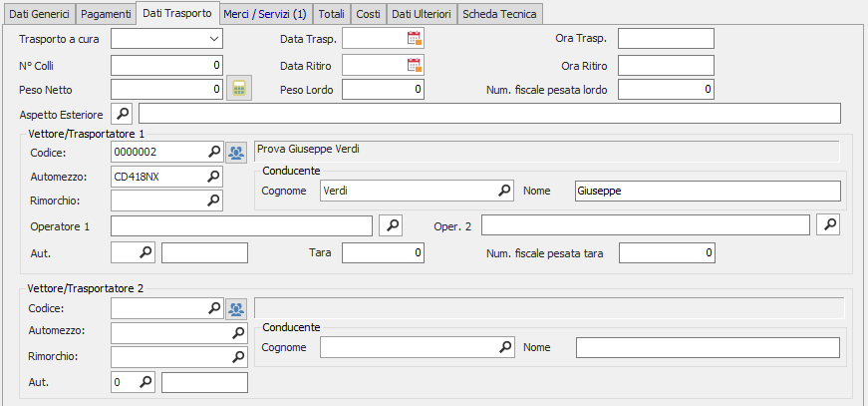This screenshot has height=406, width=868.
Task: Open the Pagamenti tab
Action: point(105,13)
